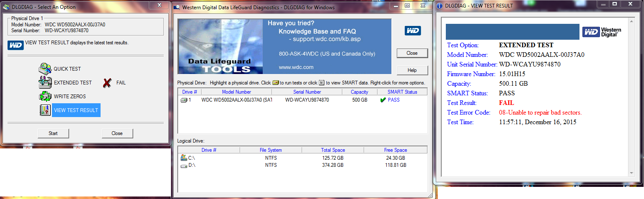This screenshot has width=644, height=199.
Task: Click the test time December 16, 2015
Action: 538,122
